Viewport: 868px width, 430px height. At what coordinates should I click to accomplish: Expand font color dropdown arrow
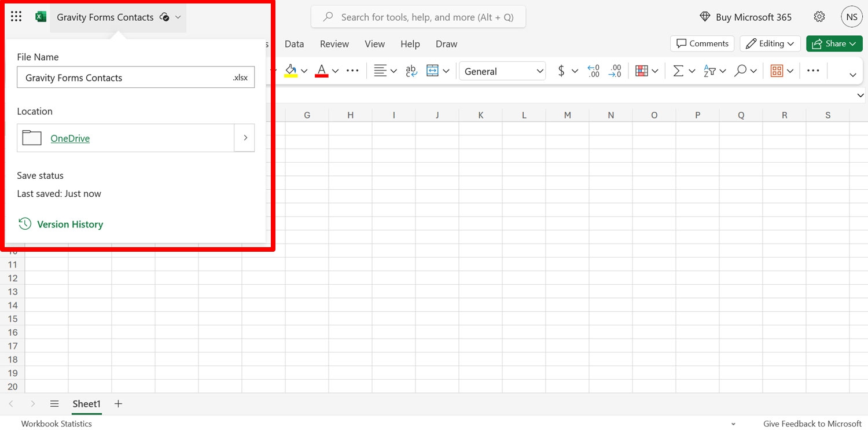click(x=335, y=71)
